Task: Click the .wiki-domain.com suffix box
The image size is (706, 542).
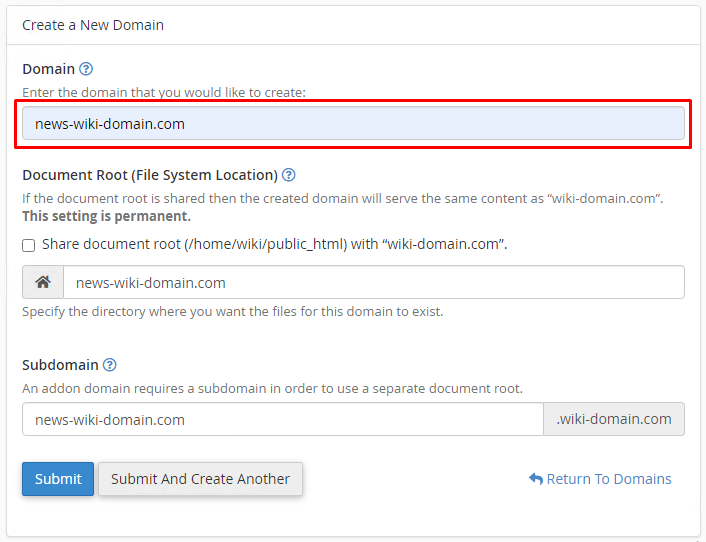Action: tap(613, 420)
